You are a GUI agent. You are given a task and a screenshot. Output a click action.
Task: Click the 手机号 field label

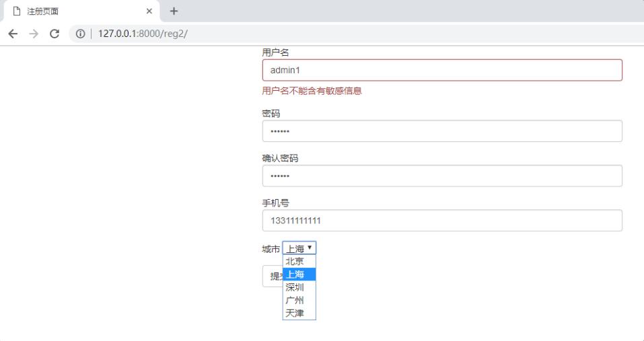pyautogui.click(x=276, y=202)
